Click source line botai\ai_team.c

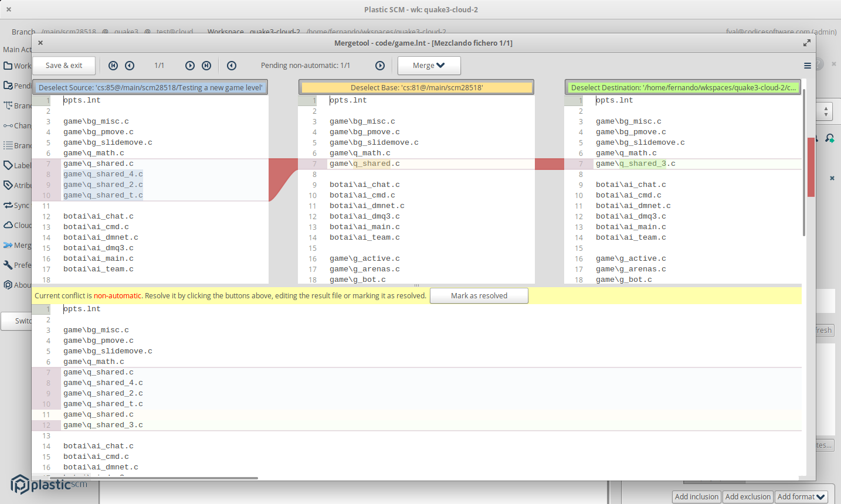pos(99,269)
